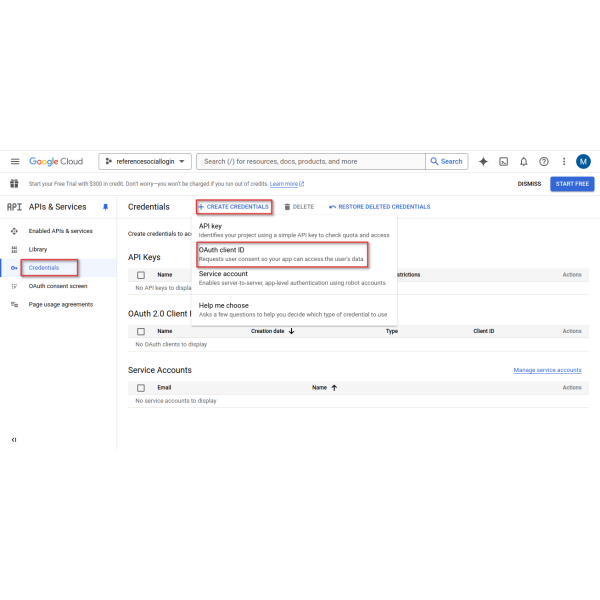
Task: Collapse the left sidebar with the bottom arrow
Action: point(14,439)
